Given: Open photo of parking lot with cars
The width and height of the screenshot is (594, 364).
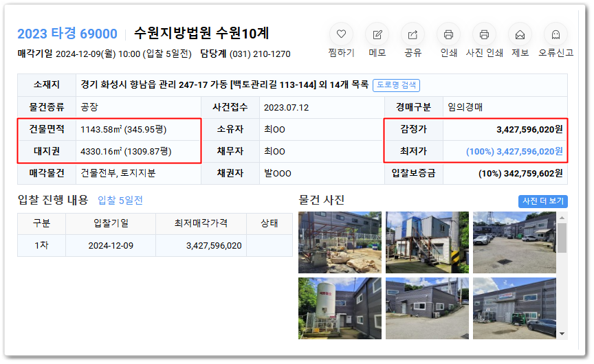Looking at the screenshot, I should click(514, 242).
